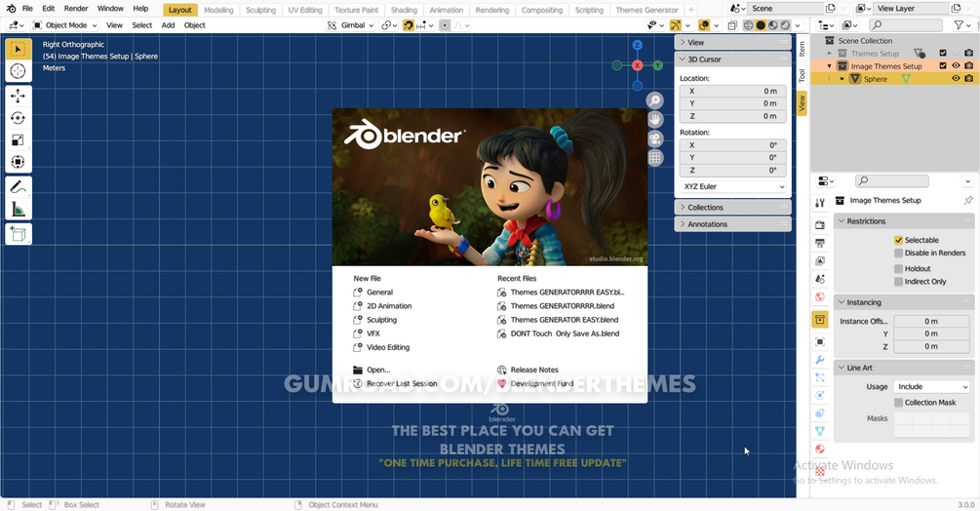The image size is (980, 511).
Task: Select the Rotate tool
Action: click(19, 118)
